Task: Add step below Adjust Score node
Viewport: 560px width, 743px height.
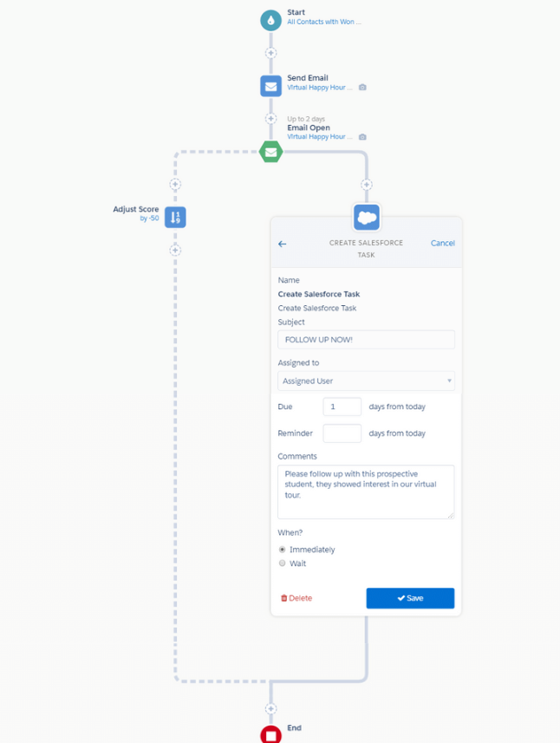Action: tap(175, 251)
